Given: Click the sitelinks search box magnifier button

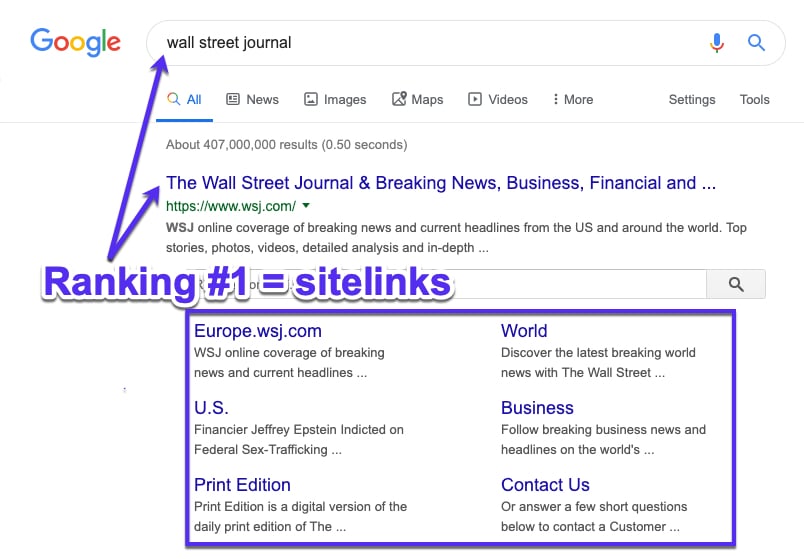Looking at the screenshot, I should pos(736,284).
